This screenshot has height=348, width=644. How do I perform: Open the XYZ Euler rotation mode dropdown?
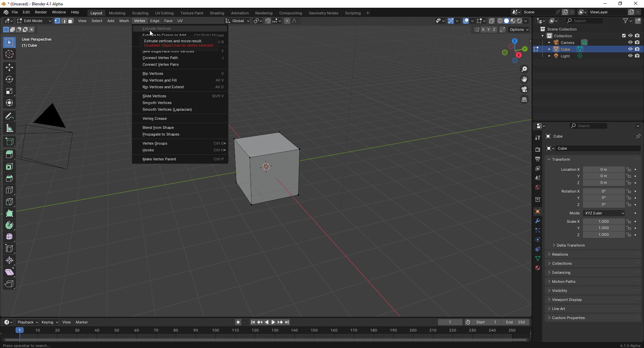(x=604, y=213)
